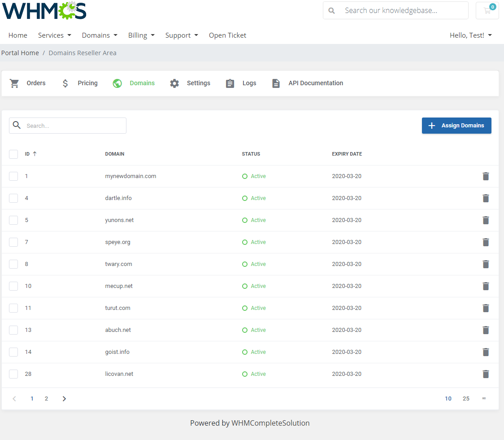Delete abuch.net using trash icon

(486, 330)
